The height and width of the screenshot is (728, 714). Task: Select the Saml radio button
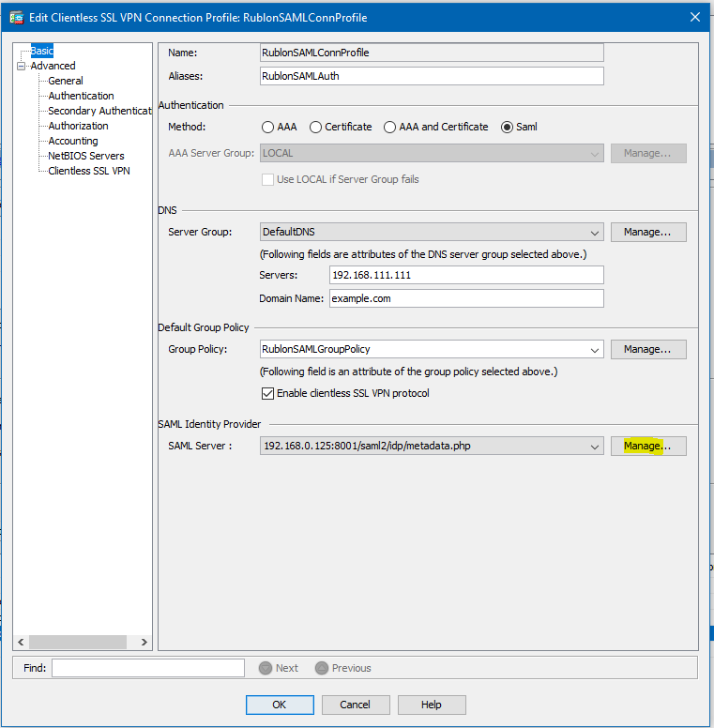tap(508, 127)
